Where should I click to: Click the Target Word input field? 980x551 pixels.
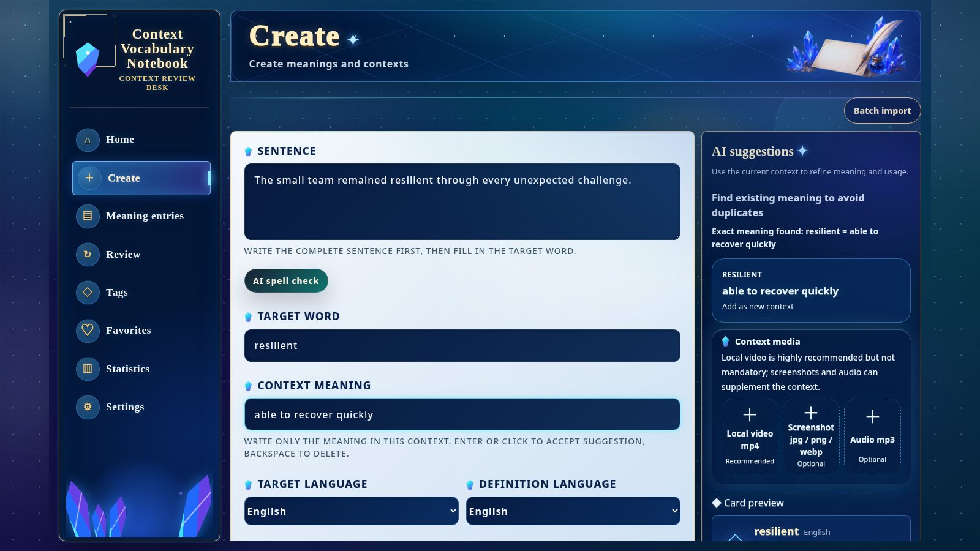(x=462, y=346)
